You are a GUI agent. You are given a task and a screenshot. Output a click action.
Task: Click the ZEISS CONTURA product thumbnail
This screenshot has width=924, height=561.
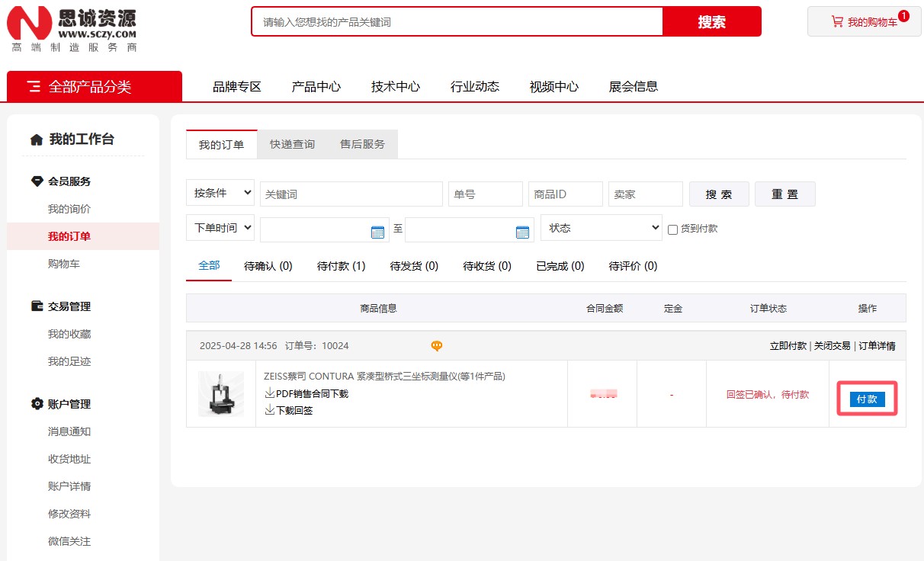pyautogui.click(x=221, y=394)
